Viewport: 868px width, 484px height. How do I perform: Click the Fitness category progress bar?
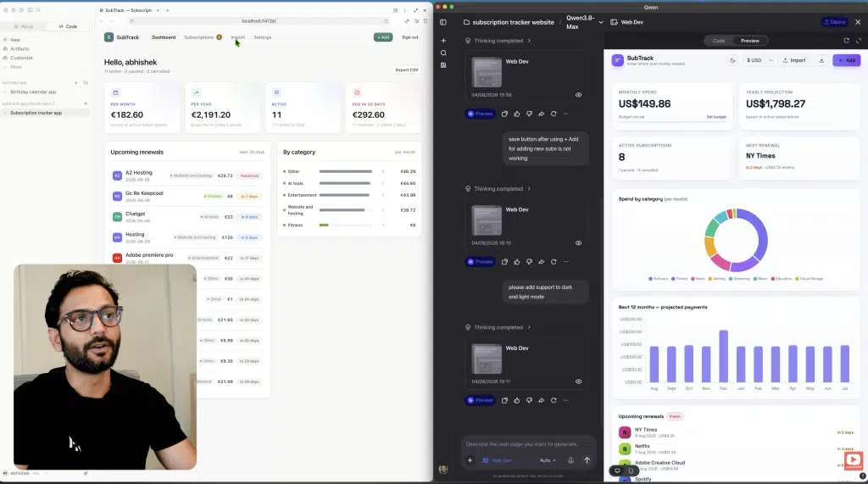(346, 225)
